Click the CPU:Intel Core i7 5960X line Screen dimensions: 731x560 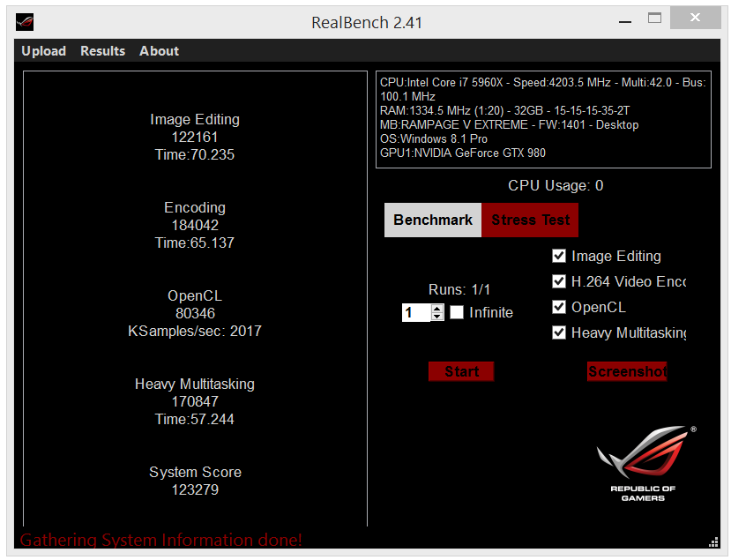point(543,90)
